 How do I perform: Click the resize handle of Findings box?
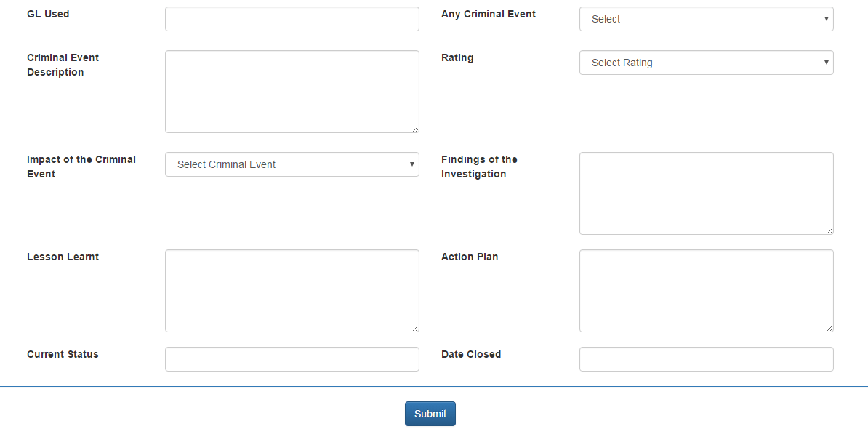tap(830, 231)
